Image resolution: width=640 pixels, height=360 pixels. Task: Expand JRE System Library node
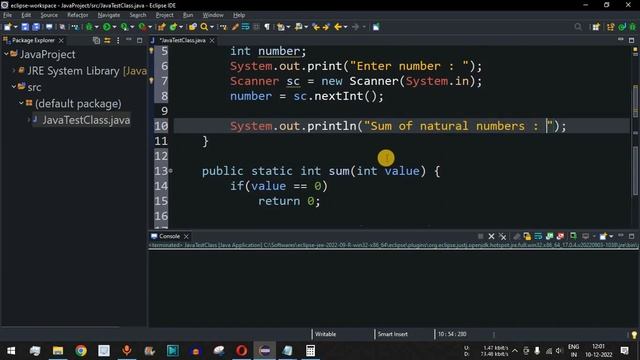(13, 71)
